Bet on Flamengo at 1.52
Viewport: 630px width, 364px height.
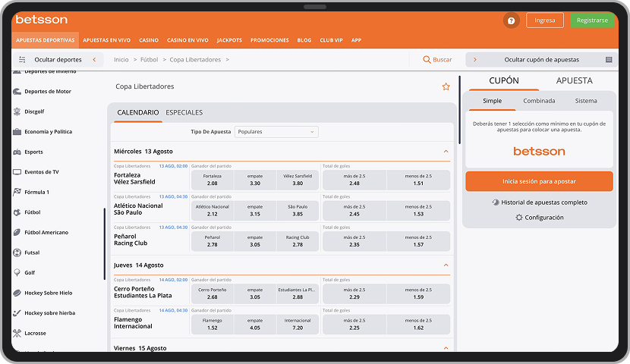(212, 325)
